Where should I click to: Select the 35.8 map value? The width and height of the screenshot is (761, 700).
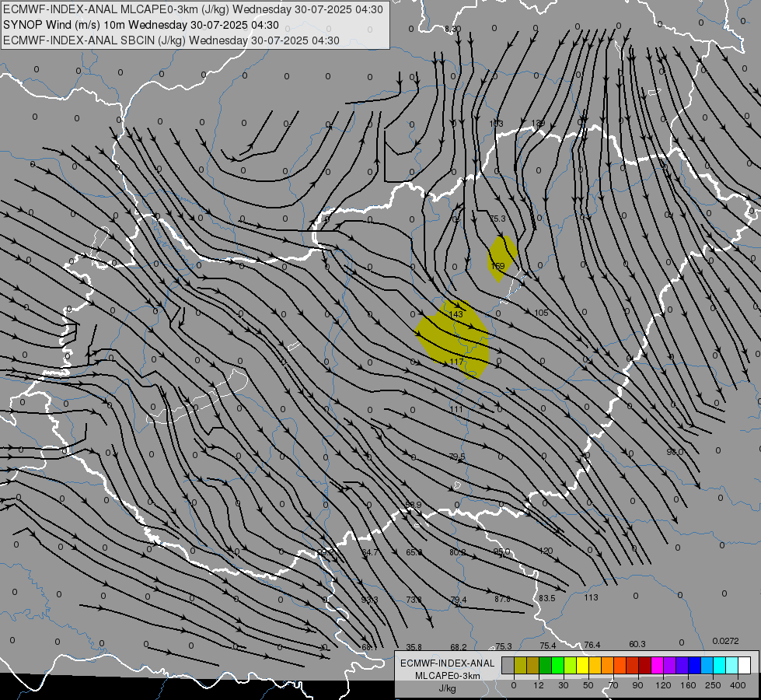pyautogui.click(x=414, y=647)
